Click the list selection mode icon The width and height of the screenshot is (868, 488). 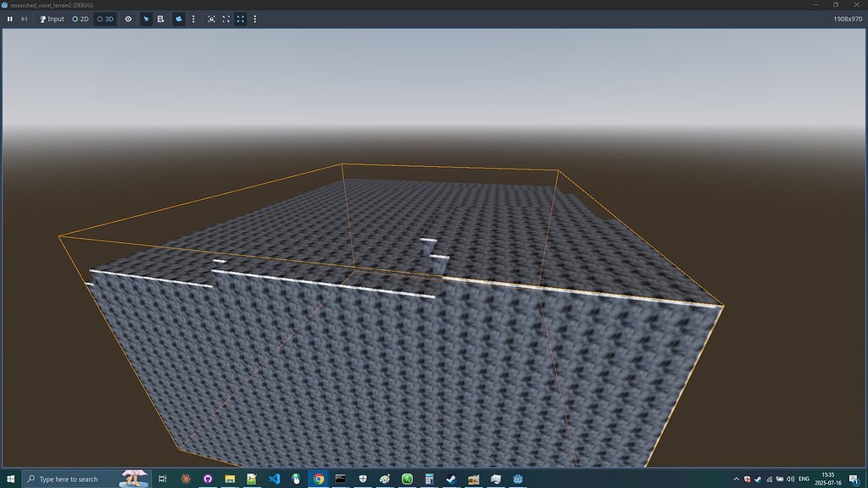coord(161,19)
